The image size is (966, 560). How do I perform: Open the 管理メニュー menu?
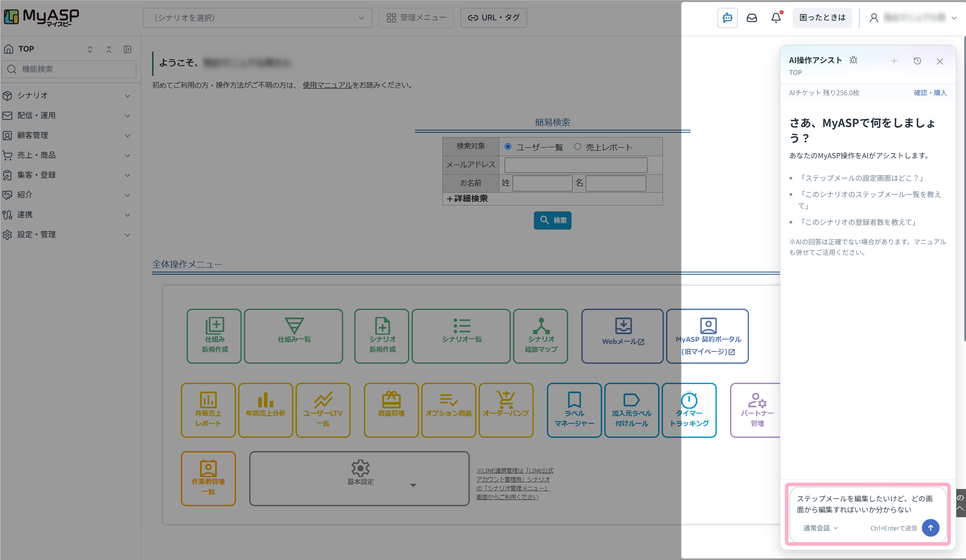[x=416, y=18]
